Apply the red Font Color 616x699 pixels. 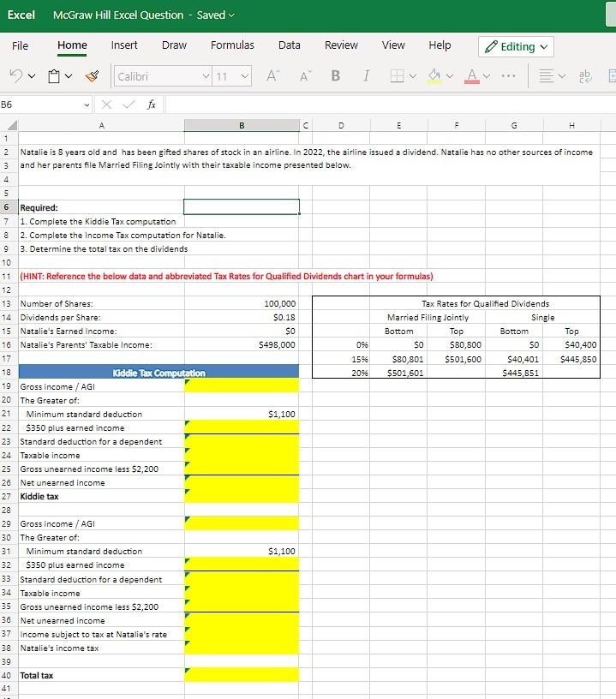472,76
